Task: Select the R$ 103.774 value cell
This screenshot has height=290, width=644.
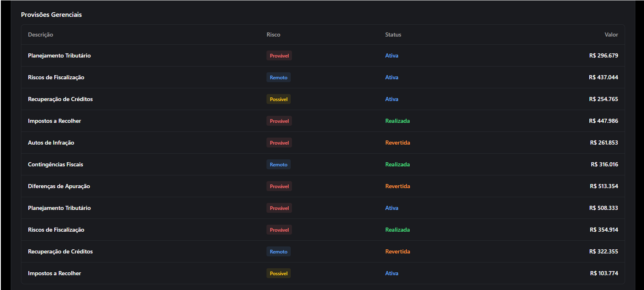Action: click(603, 274)
